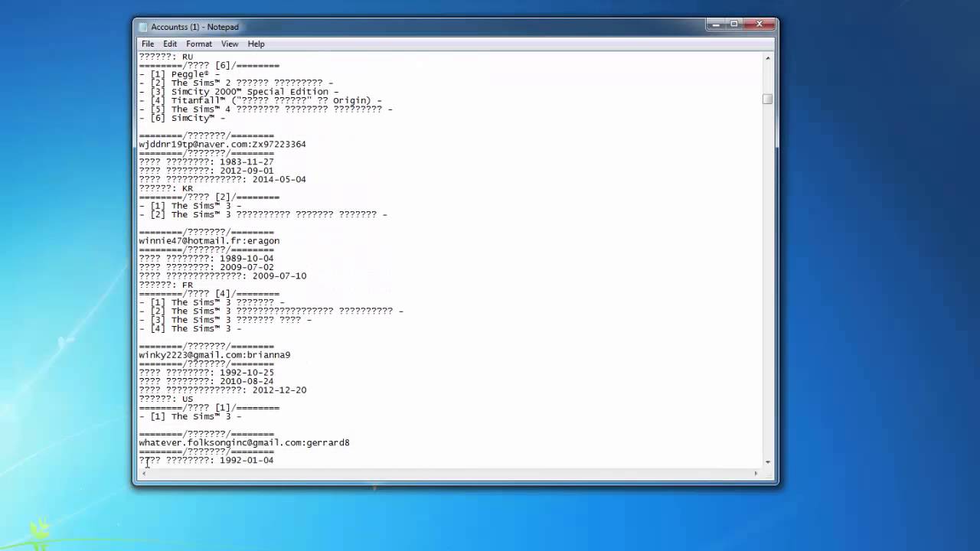Click the vertical scrollbar thumb

(x=768, y=99)
